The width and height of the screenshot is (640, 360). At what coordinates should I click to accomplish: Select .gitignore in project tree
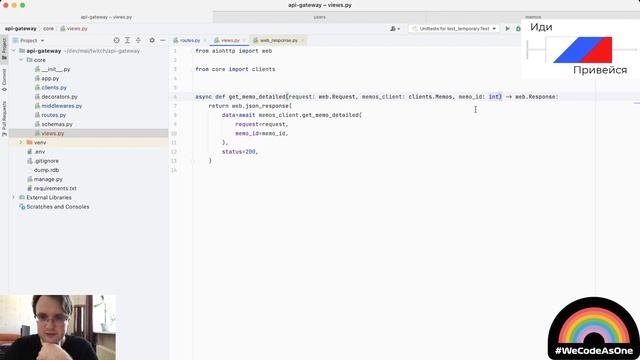(46, 161)
